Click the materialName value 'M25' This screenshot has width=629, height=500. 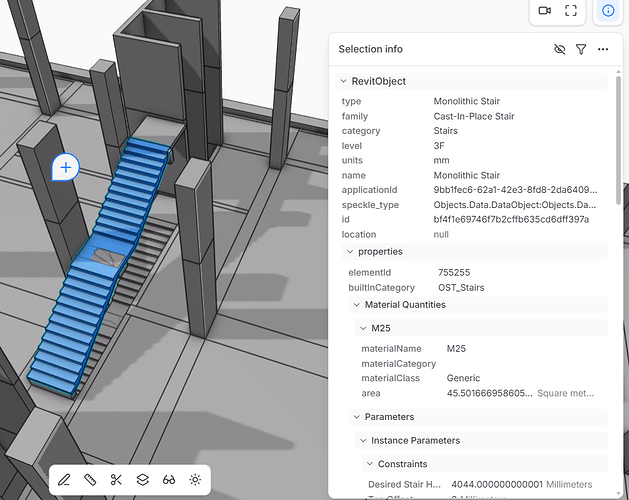pos(456,349)
